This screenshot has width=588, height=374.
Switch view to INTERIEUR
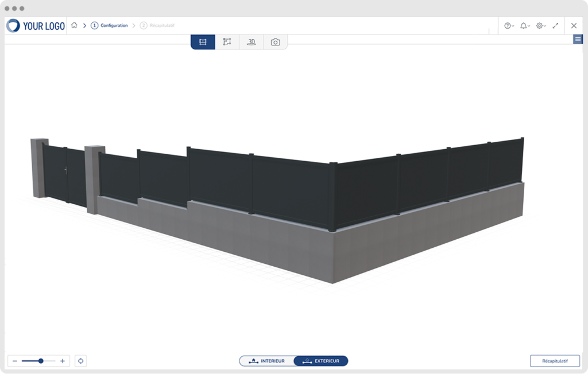267,361
